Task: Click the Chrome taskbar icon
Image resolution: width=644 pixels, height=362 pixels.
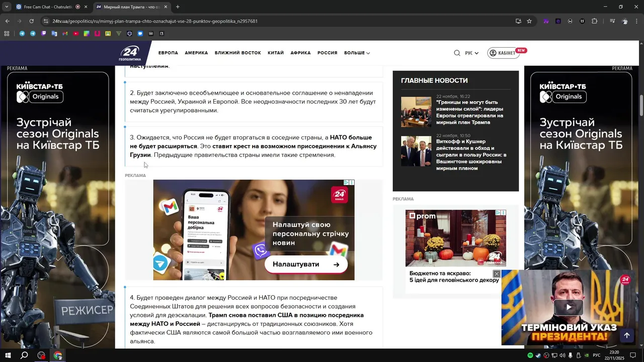Action: 58,355
